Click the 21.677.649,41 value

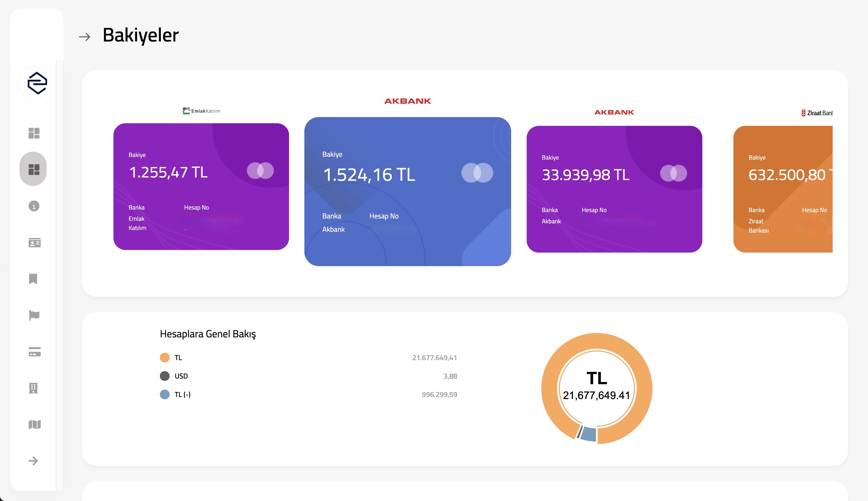pyautogui.click(x=434, y=358)
